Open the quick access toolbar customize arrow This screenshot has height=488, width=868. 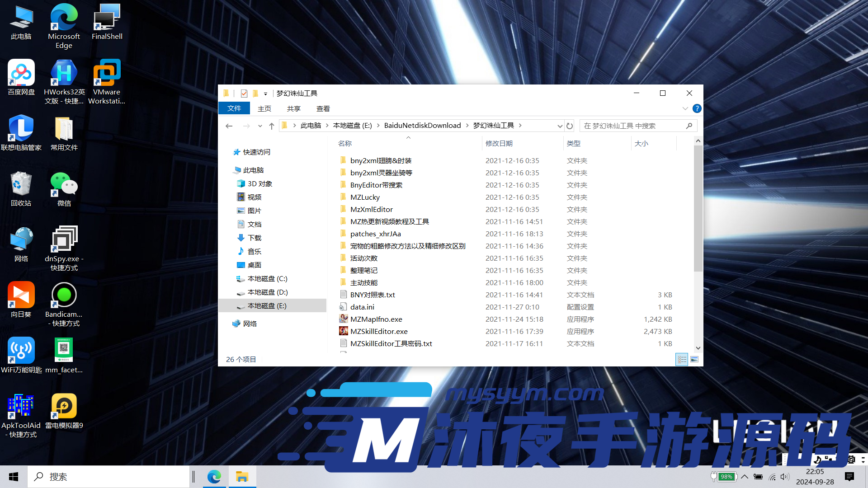click(266, 94)
